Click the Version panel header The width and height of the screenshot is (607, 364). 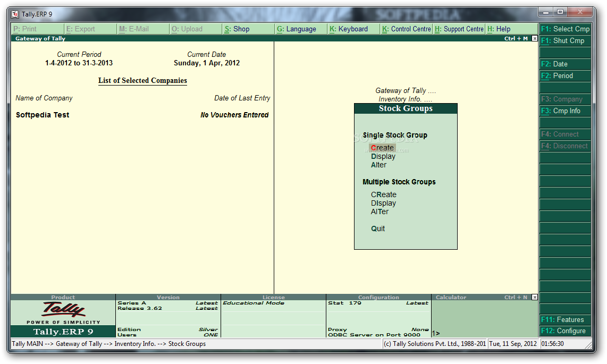coord(168,297)
